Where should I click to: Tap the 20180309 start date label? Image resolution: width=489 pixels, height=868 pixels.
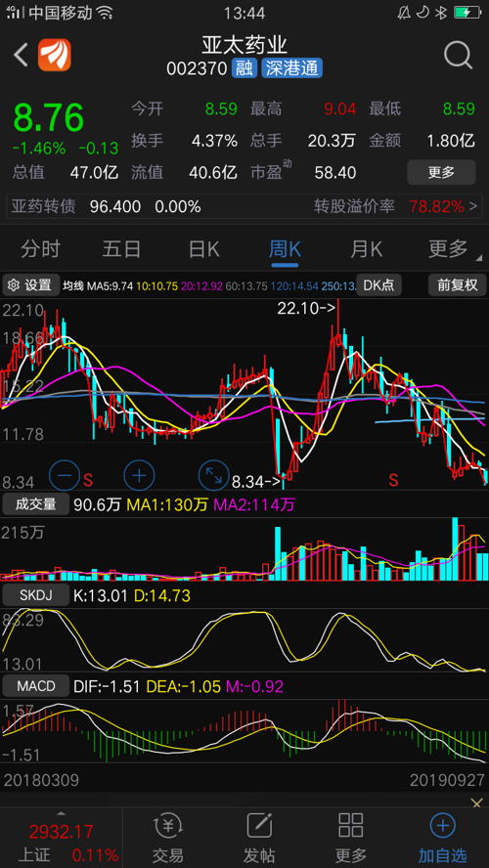coord(41,781)
